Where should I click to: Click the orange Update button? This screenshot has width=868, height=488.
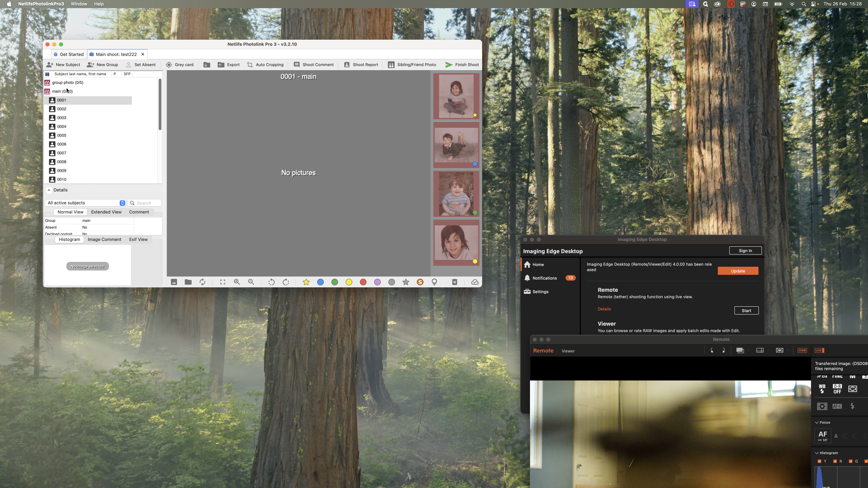point(738,271)
